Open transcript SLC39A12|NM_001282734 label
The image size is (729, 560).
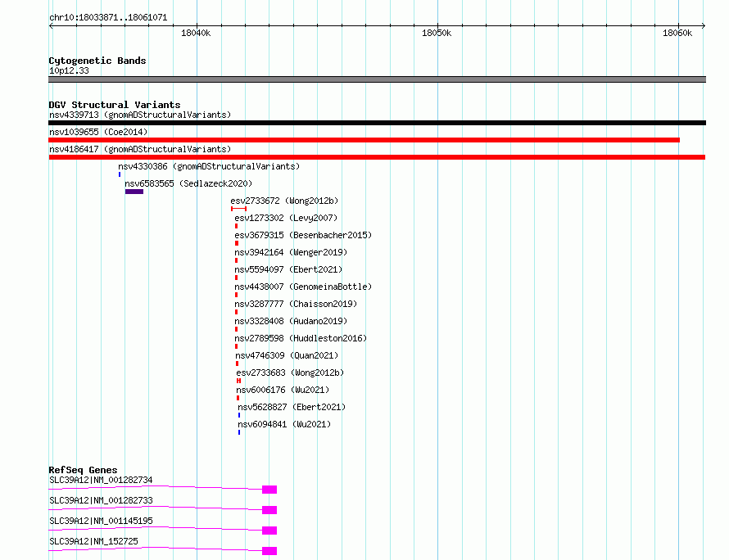point(101,480)
